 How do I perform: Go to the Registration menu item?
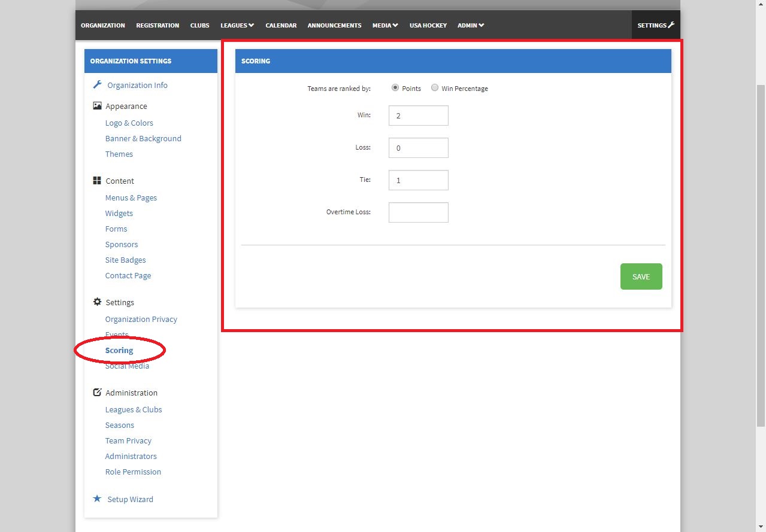(158, 25)
